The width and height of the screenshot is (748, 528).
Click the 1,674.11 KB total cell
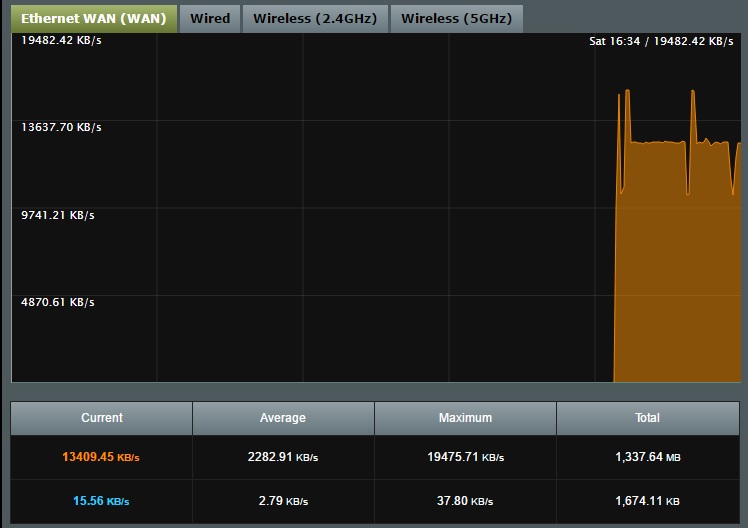647,500
